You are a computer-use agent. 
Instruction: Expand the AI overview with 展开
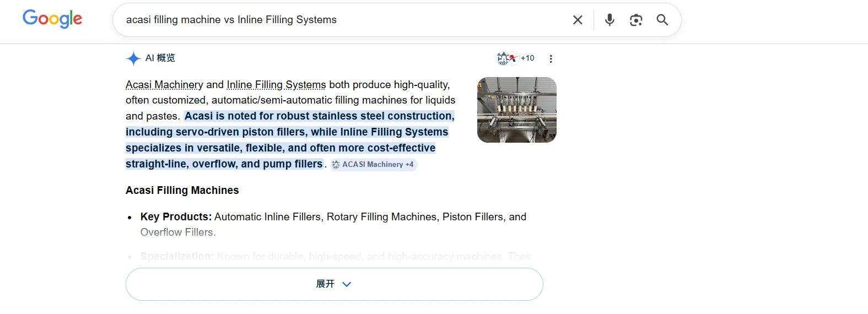pos(335,284)
